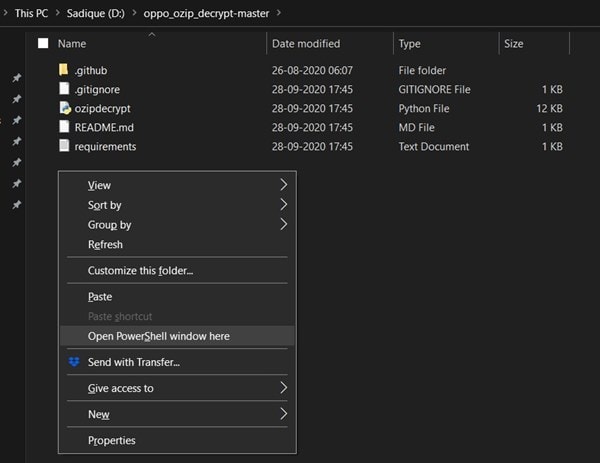Click the GITIGNORE File type cell
Image resolution: width=600 pixels, height=463 pixels.
tap(434, 90)
